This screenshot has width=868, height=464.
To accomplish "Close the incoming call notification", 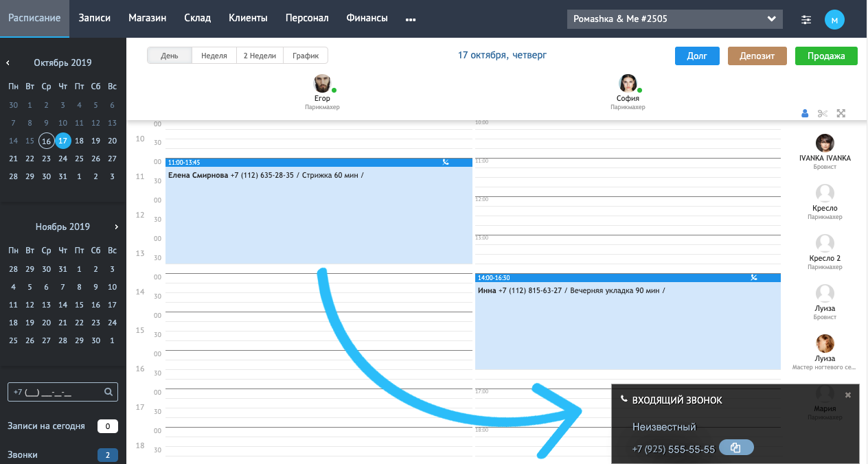I will coord(847,395).
